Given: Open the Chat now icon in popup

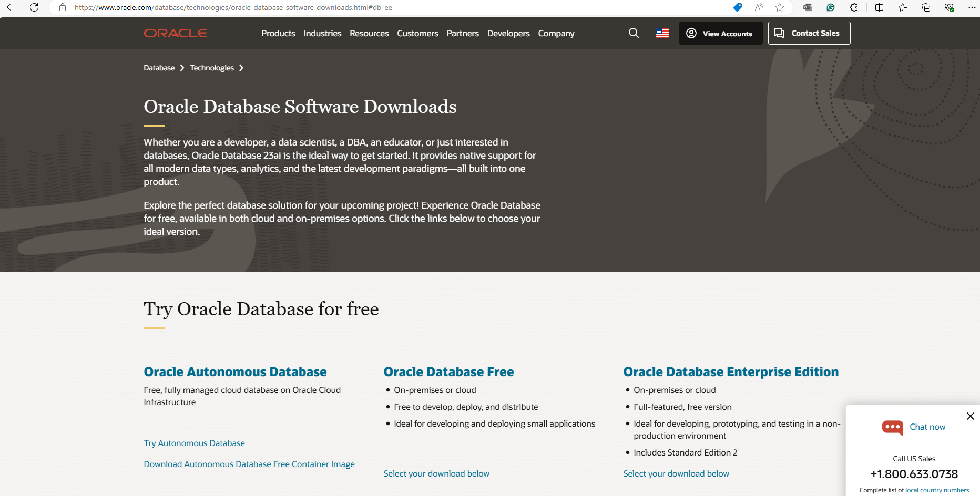Looking at the screenshot, I should (x=892, y=427).
